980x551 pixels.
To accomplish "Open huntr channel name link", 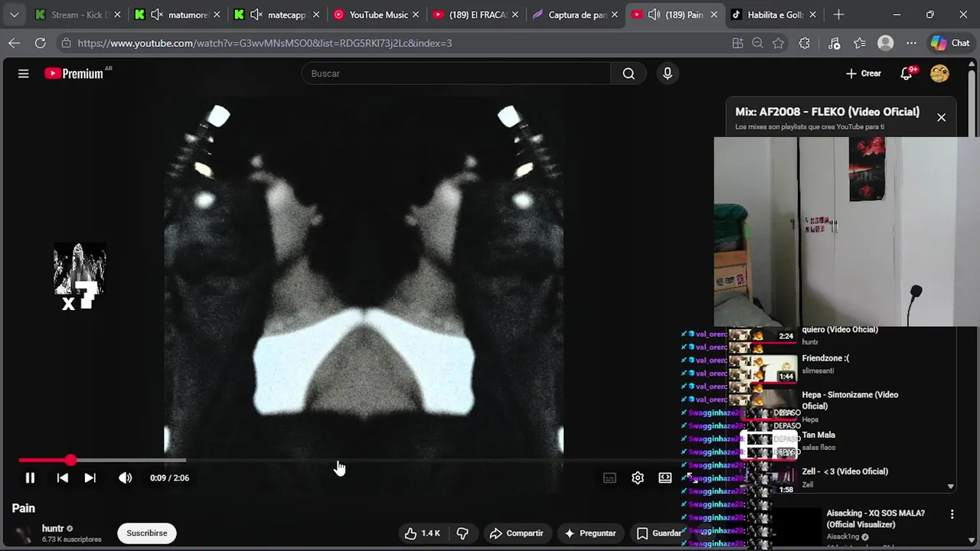I will point(53,528).
